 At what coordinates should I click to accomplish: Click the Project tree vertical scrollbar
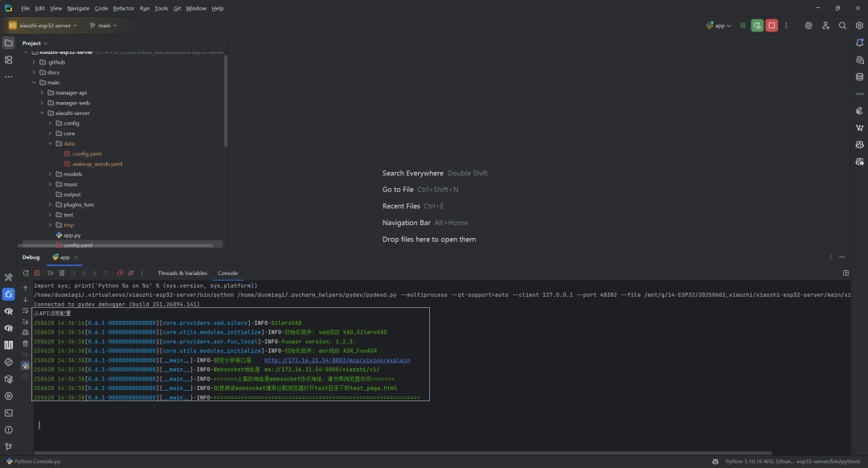[x=225, y=101]
